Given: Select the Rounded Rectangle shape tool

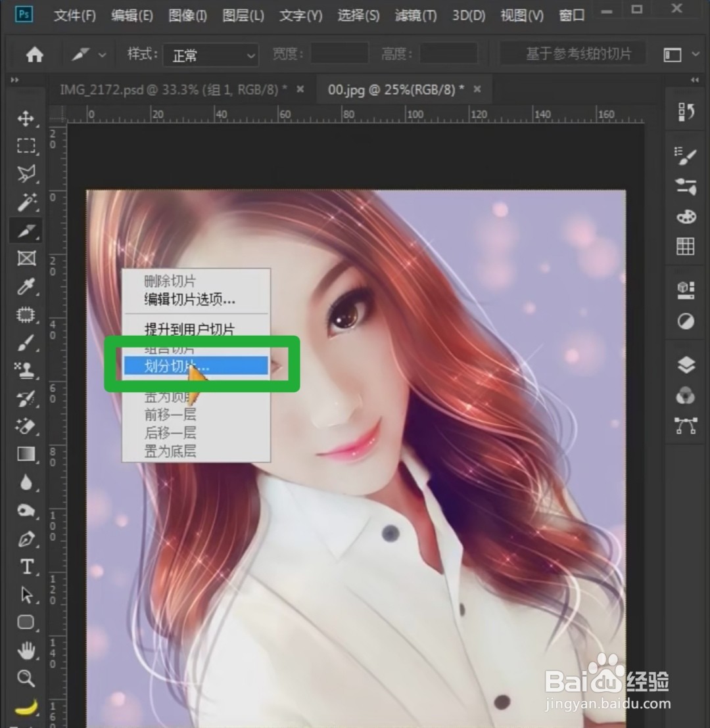Looking at the screenshot, I should coord(26,622).
